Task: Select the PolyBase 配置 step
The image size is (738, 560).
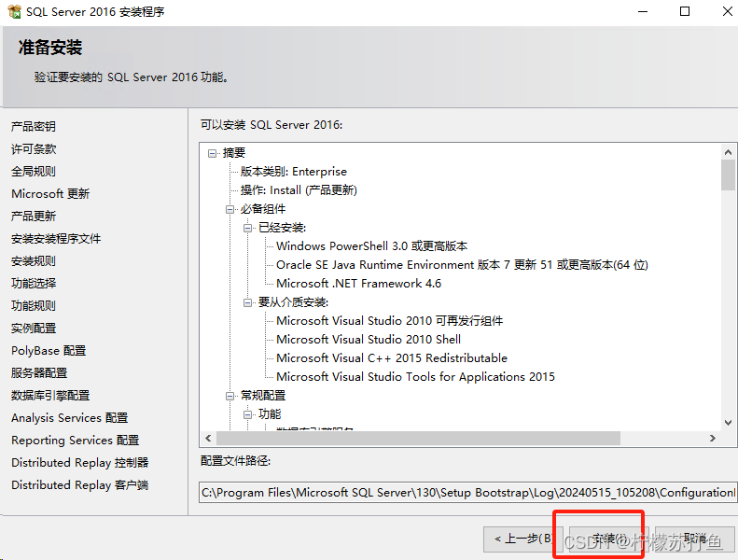Action: click(49, 351)
